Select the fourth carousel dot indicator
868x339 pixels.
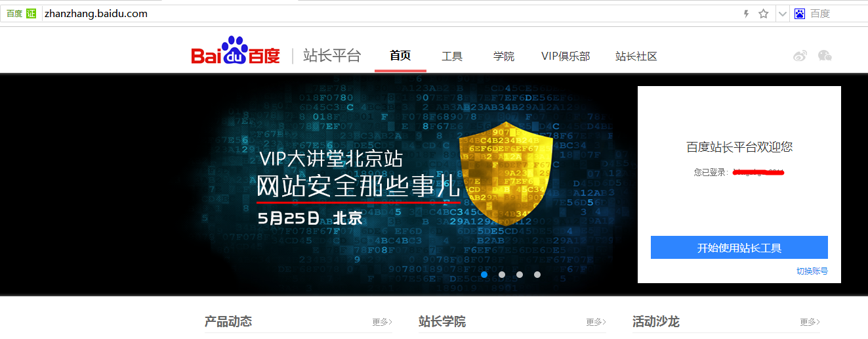pos(537,275)
